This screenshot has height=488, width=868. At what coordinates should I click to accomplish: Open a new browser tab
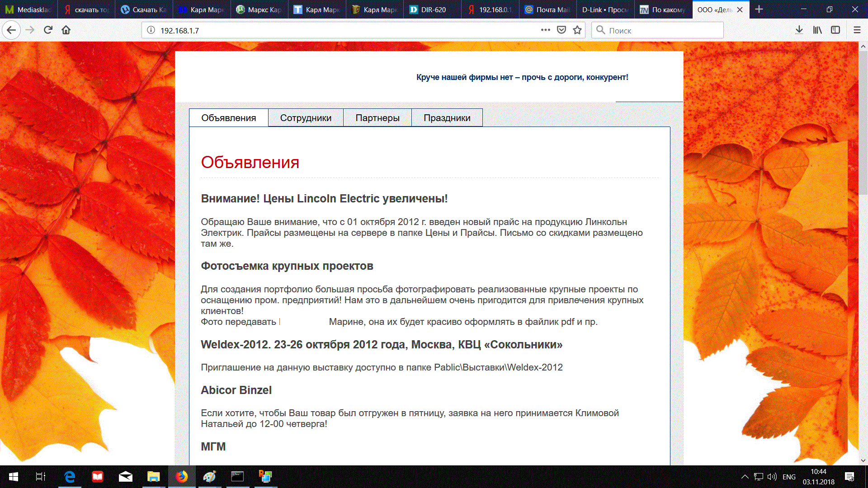click(759, 9)
